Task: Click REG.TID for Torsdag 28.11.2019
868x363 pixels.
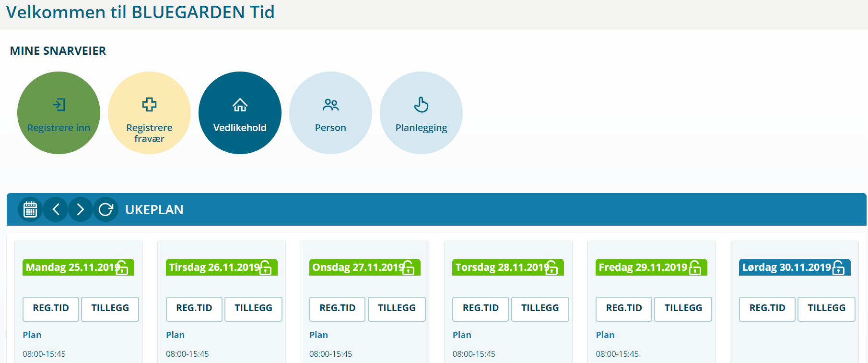Action: (481, 309)
